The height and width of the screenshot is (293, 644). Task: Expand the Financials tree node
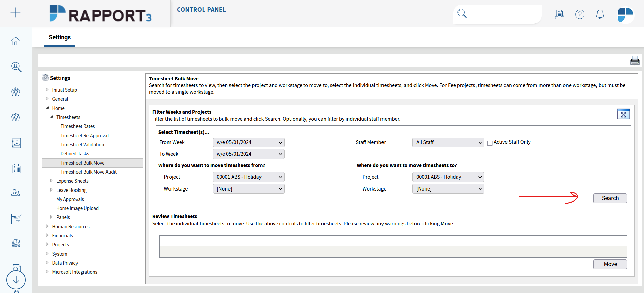47,235
